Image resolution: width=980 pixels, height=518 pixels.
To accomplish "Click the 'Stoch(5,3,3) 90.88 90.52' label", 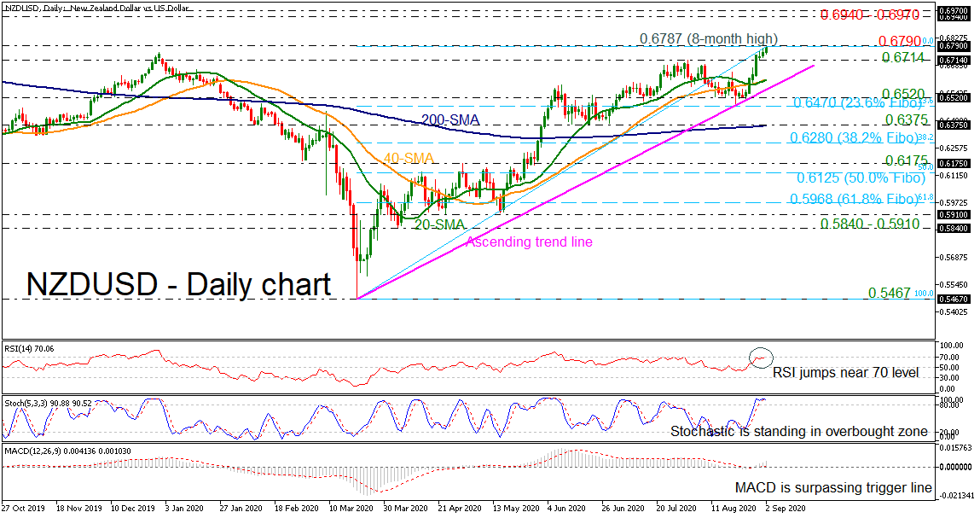I will 48,403.
